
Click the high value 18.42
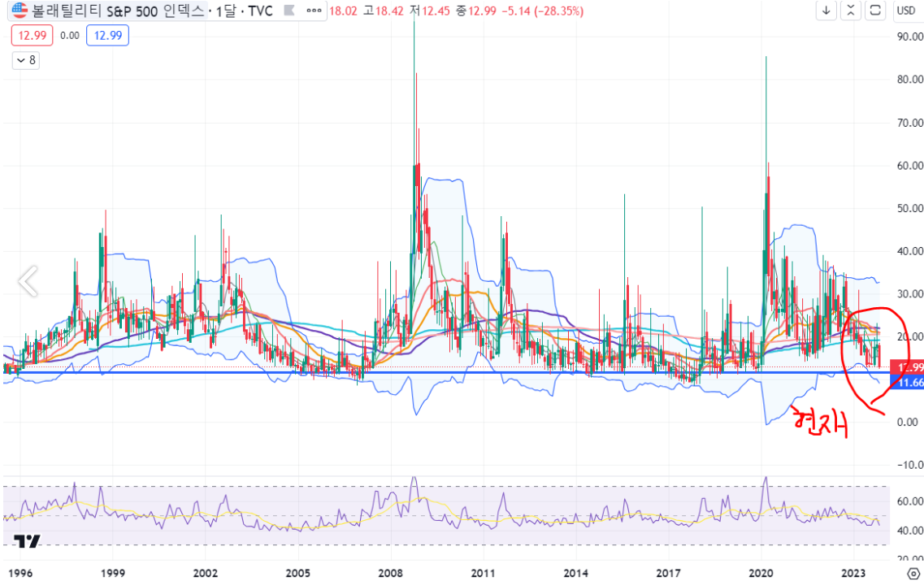(x=389, y=11)
